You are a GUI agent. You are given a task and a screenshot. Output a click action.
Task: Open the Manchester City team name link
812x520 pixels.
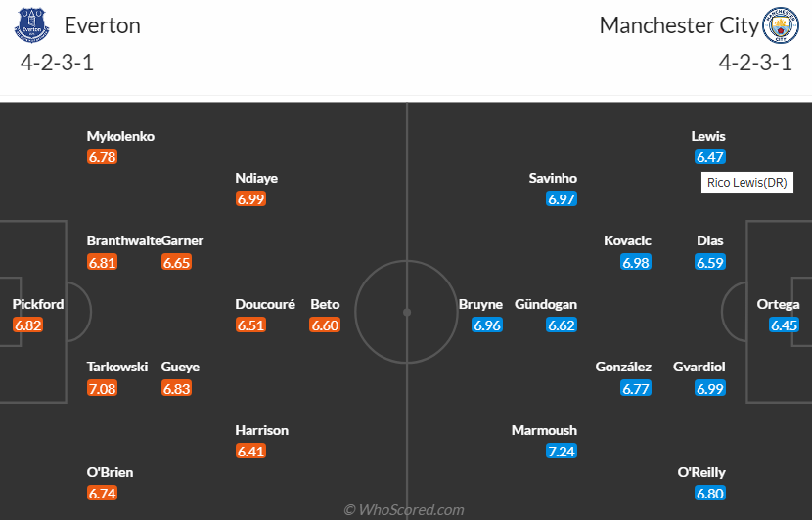click(x=679, y=25)
